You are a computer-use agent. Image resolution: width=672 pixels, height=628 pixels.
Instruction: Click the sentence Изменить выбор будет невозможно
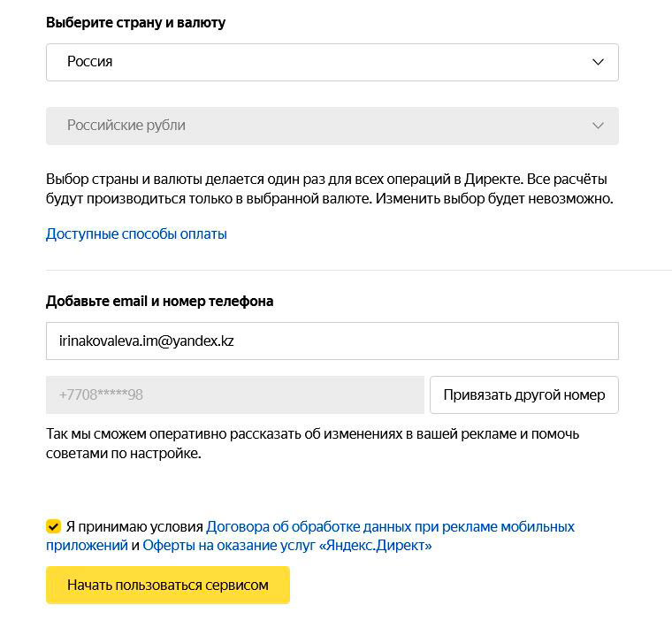[x=494, y=199]
